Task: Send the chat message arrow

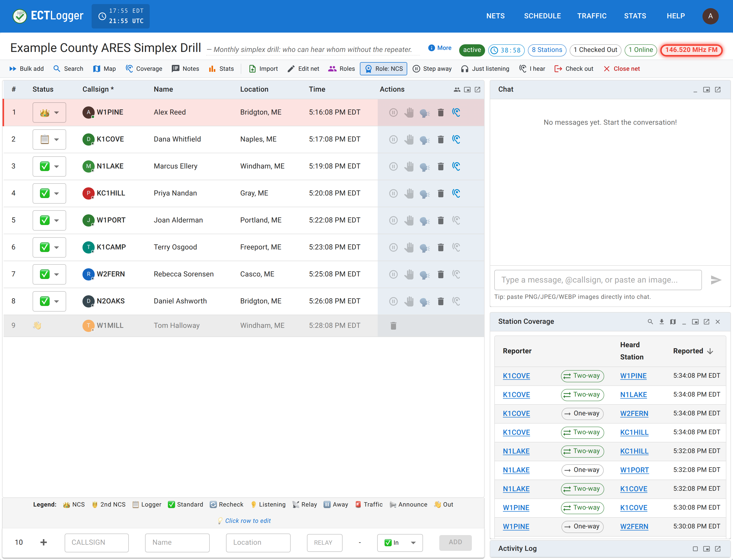Action: pos(716,280)
